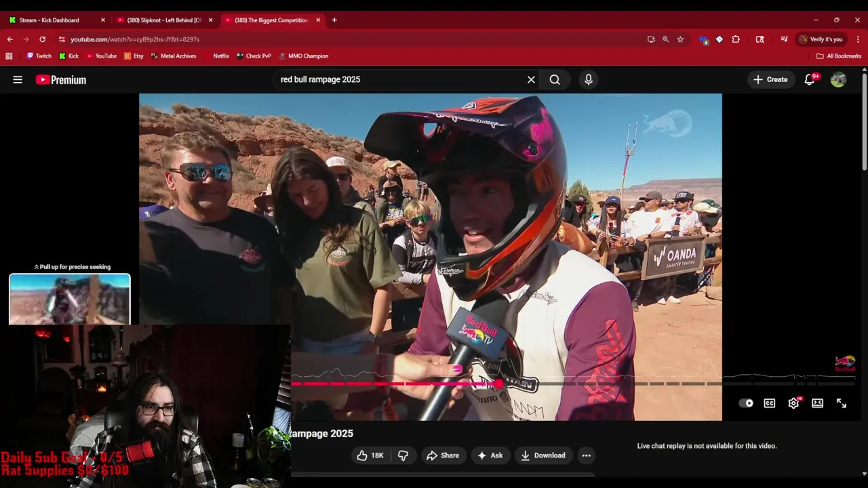
Task: Open media controls toolbar icon
Action: point(784,39)
